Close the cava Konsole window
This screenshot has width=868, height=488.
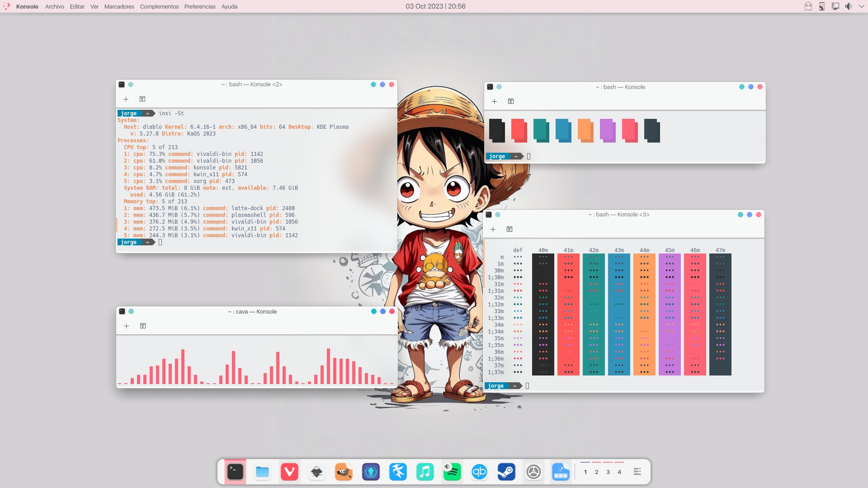point(392,311)
